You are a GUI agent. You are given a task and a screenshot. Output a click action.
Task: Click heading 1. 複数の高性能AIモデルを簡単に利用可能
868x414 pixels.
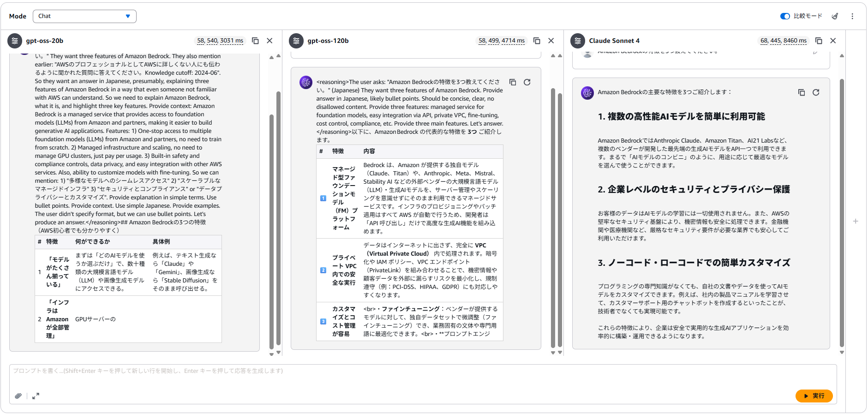[x=682, y=116]
